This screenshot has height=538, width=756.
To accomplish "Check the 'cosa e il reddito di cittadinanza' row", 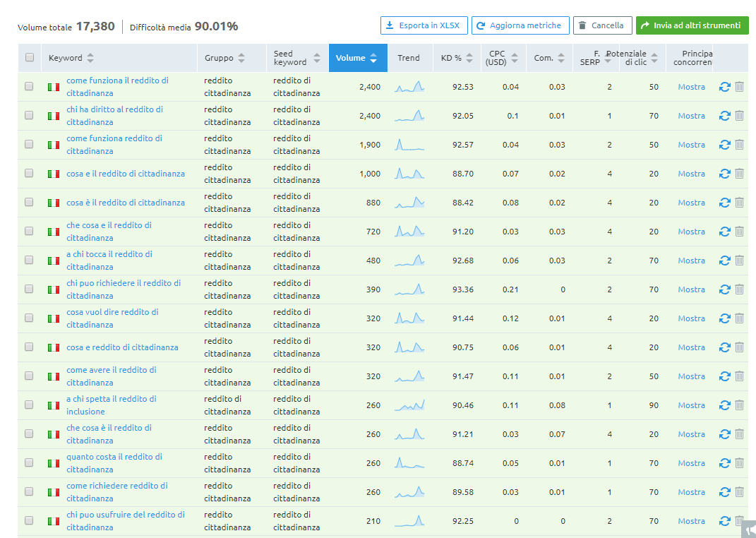I will (29, 173).
